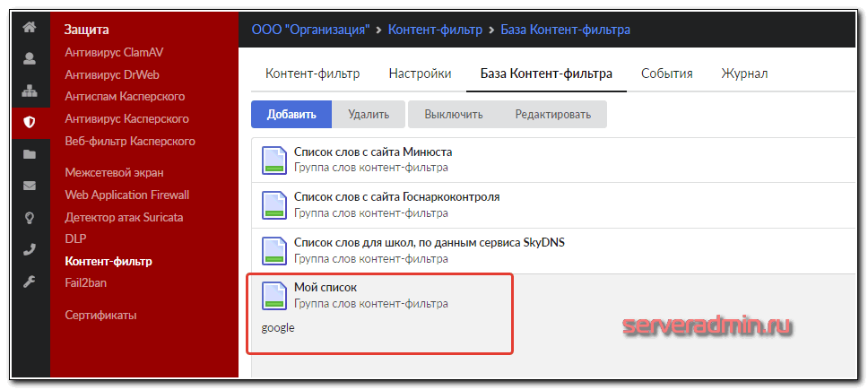
Task: Open the folder icon in the sidebar
Action: [x=30, y=154]
